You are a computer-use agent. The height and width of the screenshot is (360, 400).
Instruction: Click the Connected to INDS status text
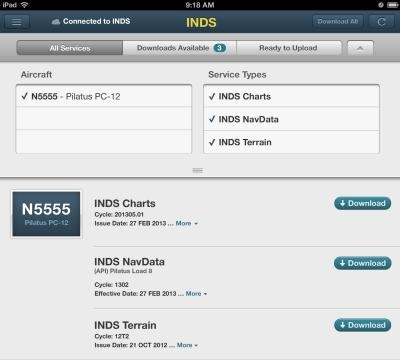click(97, 21)
